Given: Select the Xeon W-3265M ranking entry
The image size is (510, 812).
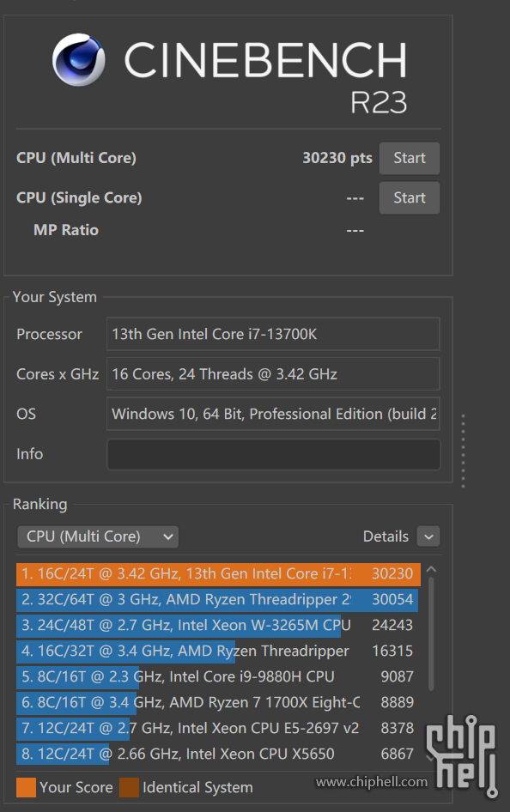Looking at the screenshot, I should [x=218, y=625].
